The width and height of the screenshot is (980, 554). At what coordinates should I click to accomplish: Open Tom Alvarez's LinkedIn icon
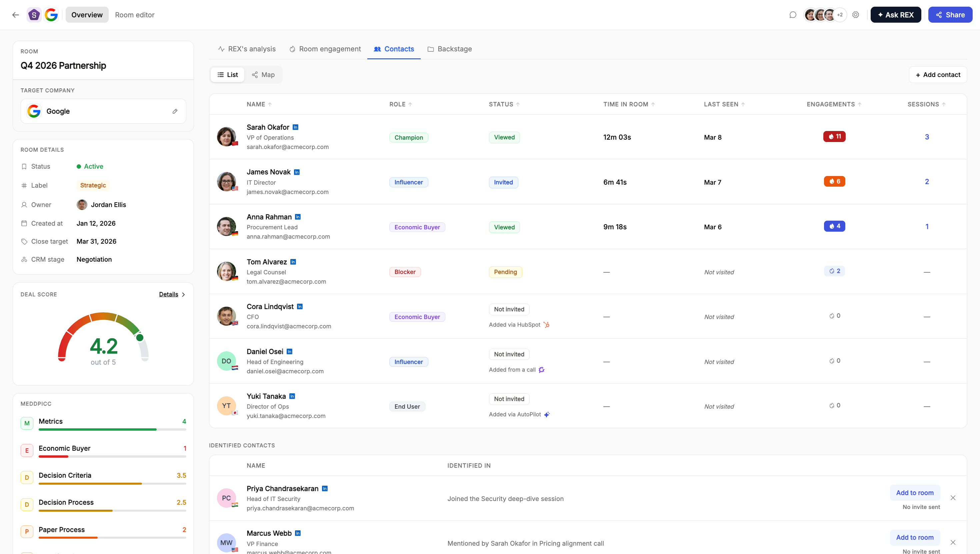293,262
